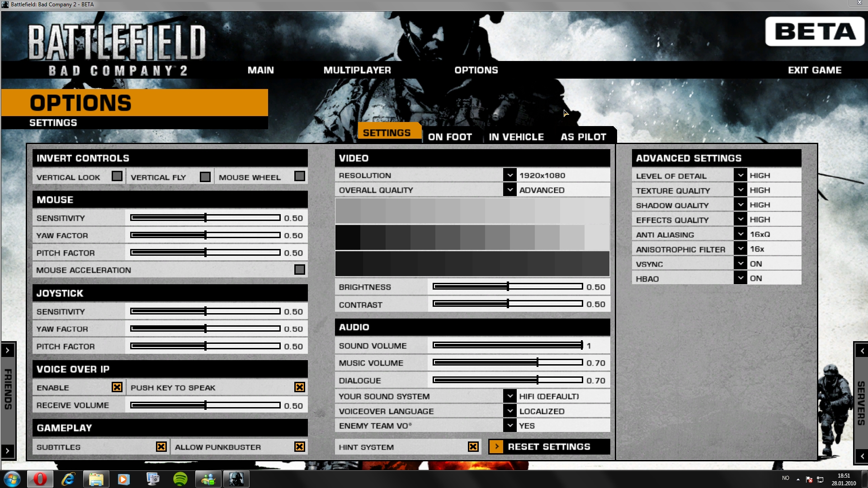This screenshot has height=488, width=868.
Task: Expand Texture Quality dropdown
Action: [740, 190]
